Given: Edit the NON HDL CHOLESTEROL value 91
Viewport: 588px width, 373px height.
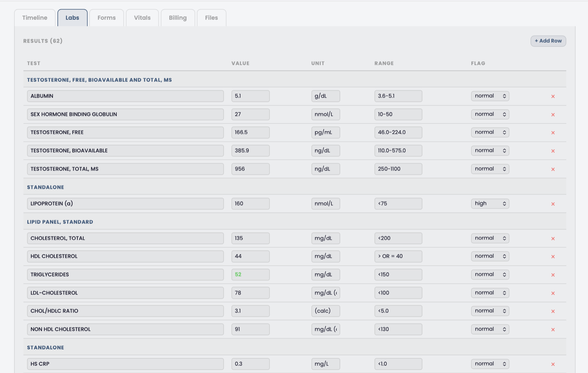Looking at the screenshot, I should pos(250,330).
